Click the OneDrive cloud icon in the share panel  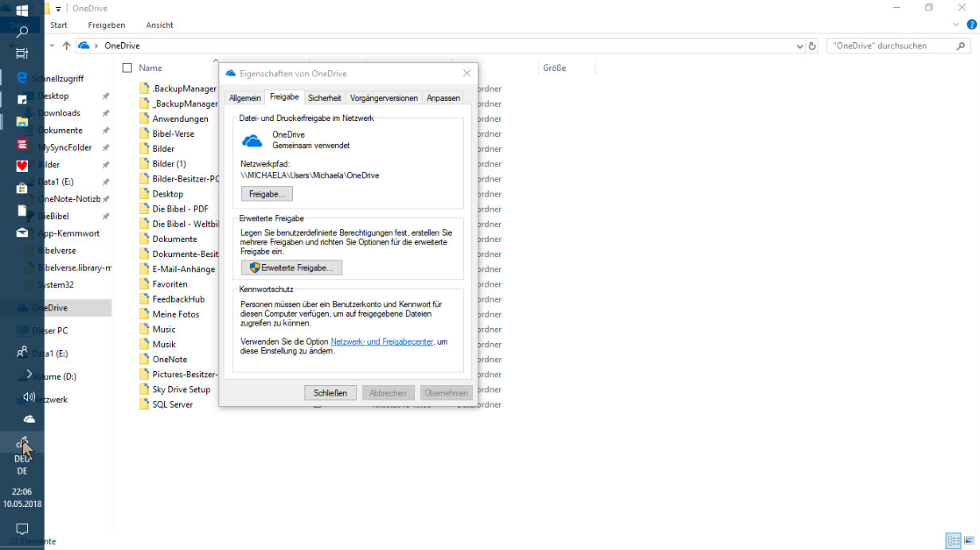point(252,141)
